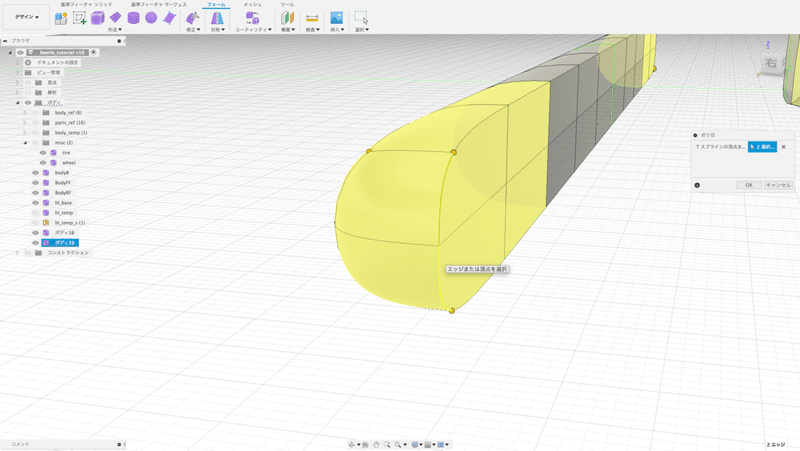The width and height of the screenshot is (800, 451).
Task: Switch to 基準フィーチャ サーフェス tab
Action: [159, 5]
